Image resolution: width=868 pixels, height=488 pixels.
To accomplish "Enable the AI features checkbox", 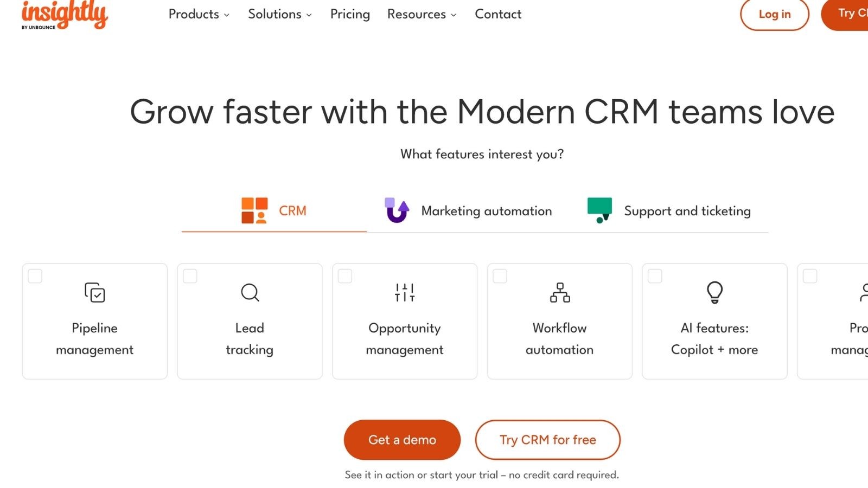I will pyautogui.click(x=655, y=276).
